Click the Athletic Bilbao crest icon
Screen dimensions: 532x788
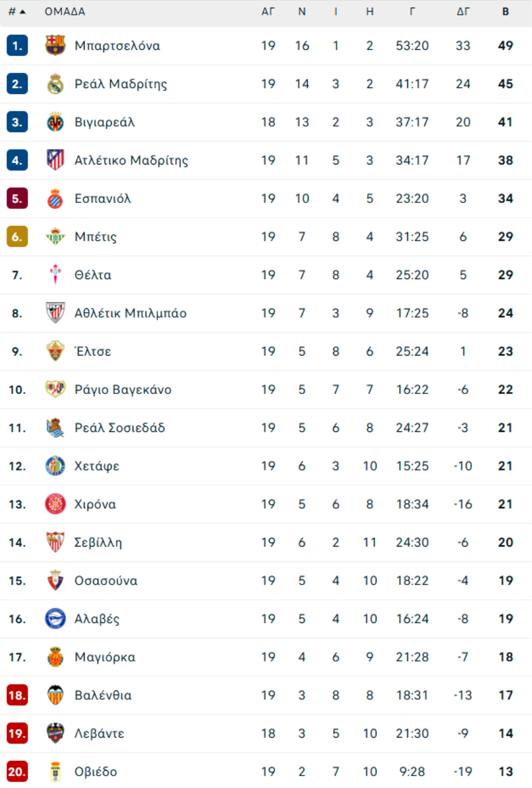tap(55, 313)
